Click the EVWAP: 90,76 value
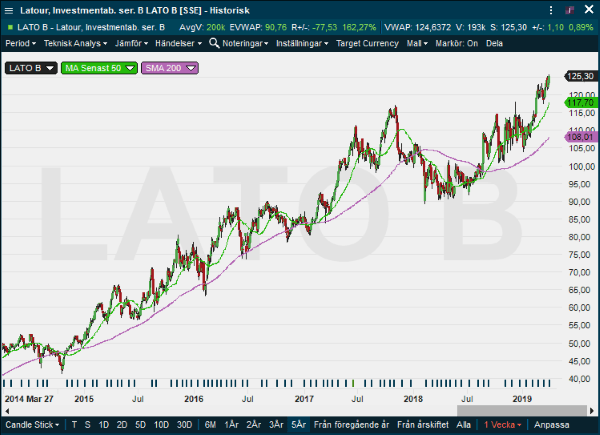This screenshot has height=435, width=600. (x=258, y=27)
